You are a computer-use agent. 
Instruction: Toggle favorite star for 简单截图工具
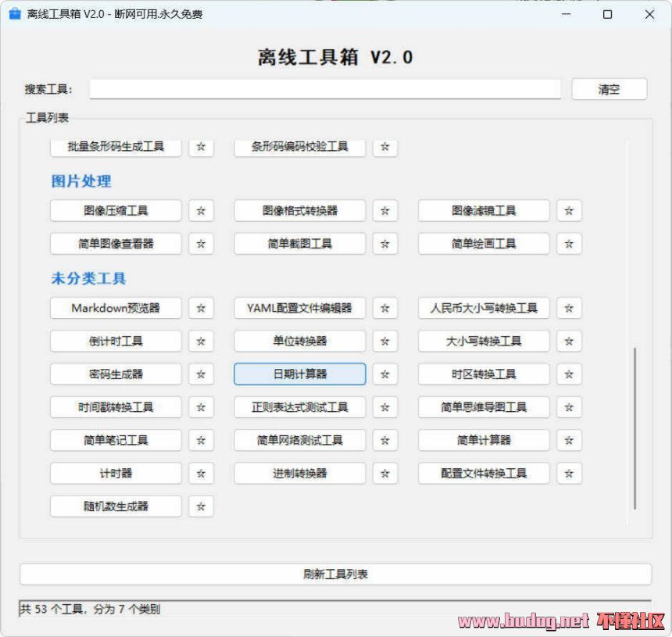(x=384, y=244)
